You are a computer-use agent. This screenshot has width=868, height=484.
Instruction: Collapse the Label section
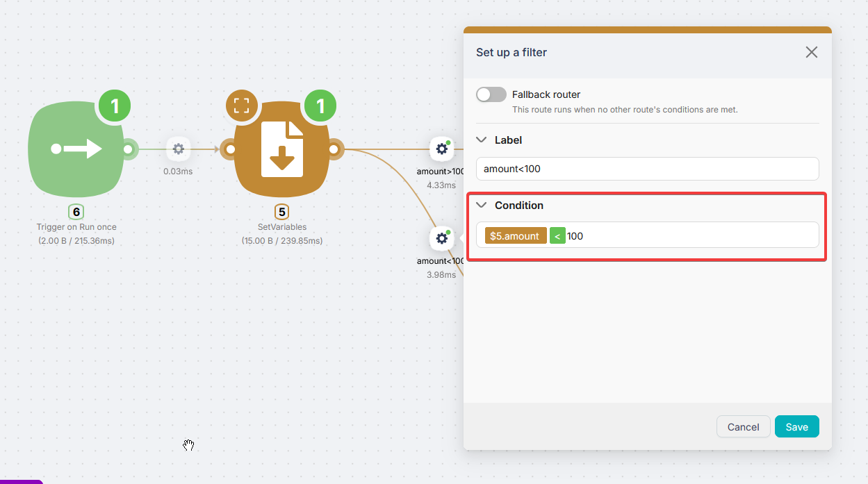point(482,140)
